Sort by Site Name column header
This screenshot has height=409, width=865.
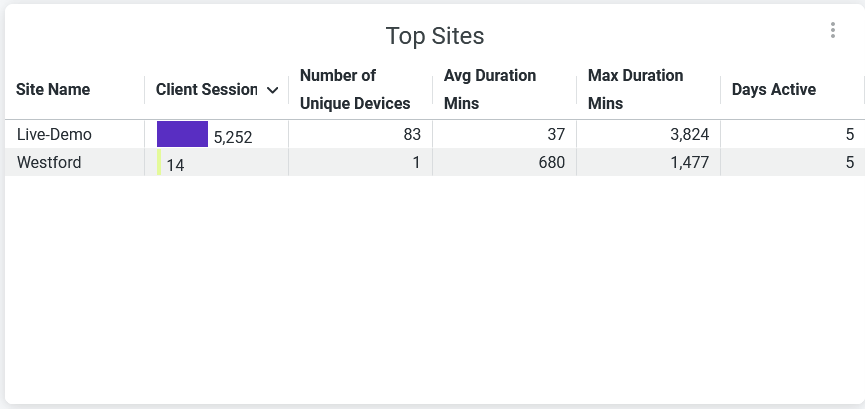[53, 90]
